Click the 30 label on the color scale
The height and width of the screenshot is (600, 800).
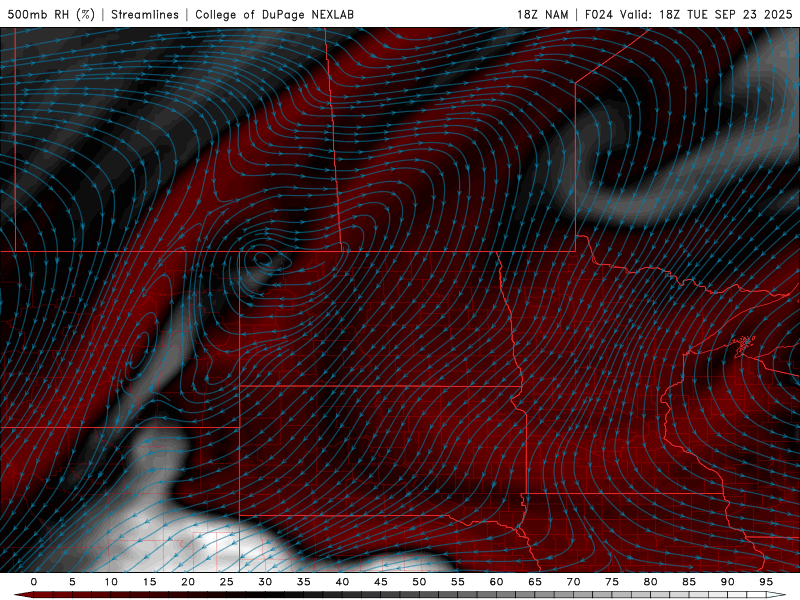[x=265, y=582]
